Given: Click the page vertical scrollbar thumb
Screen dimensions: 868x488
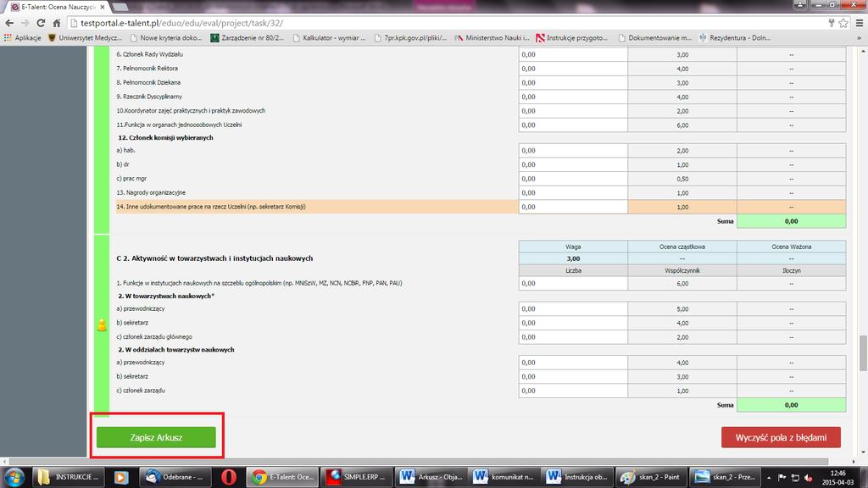Looking at the screenshot, I should coord(863,353).
